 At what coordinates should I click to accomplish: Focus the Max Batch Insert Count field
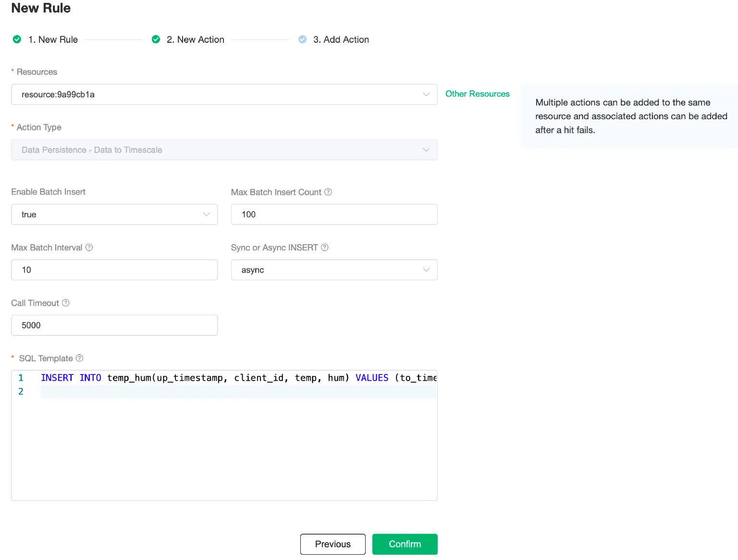tap(334, 214)
